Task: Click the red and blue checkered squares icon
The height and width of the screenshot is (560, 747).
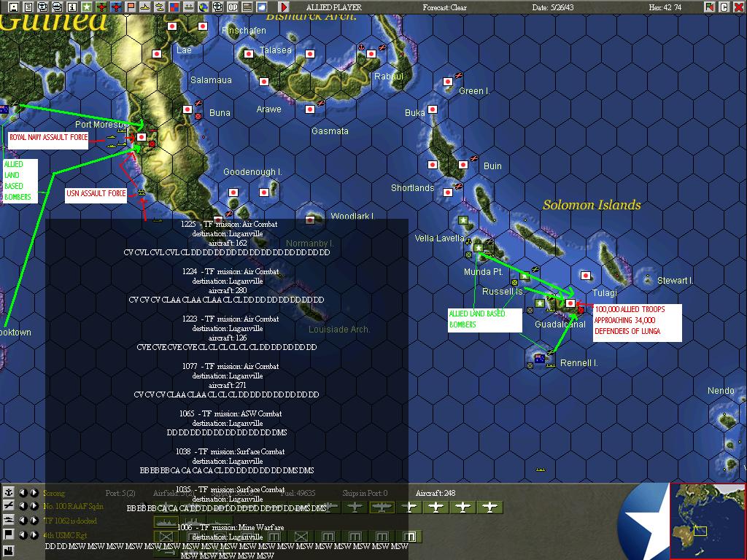Action: pos(174,7)
